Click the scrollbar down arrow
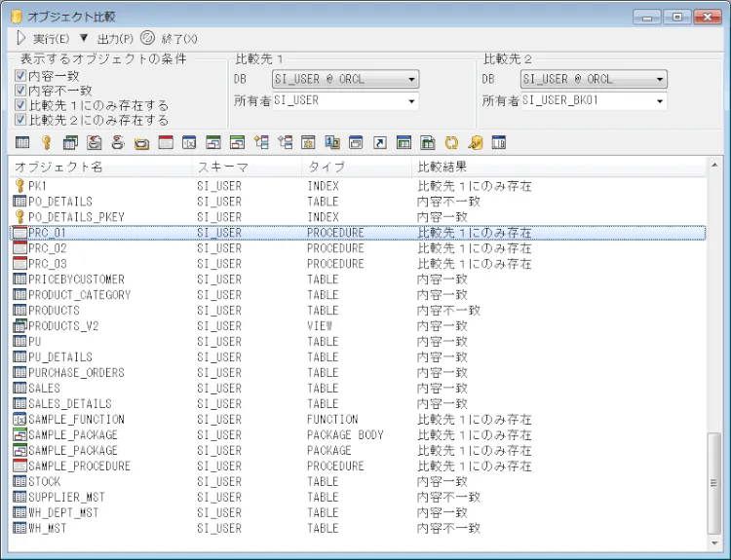The height and width of the screenshot is (560, 731). (x=713, y=543)
